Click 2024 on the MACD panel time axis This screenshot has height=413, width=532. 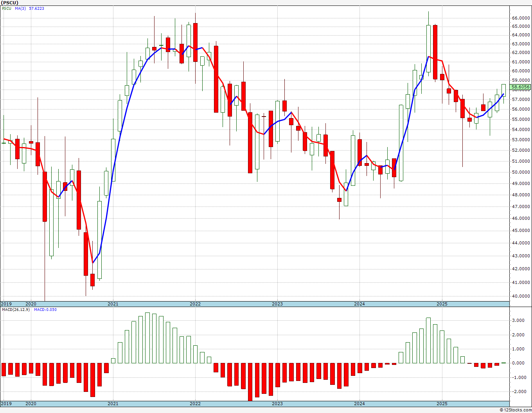[x=359, y=404]
